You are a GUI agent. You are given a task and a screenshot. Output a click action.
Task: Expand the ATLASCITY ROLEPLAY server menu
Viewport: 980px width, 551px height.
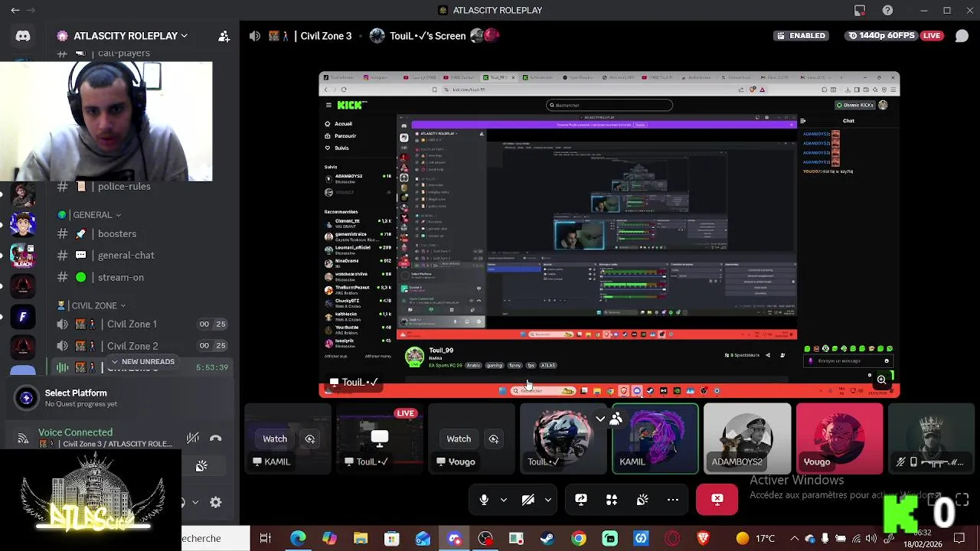click(122, 36)
